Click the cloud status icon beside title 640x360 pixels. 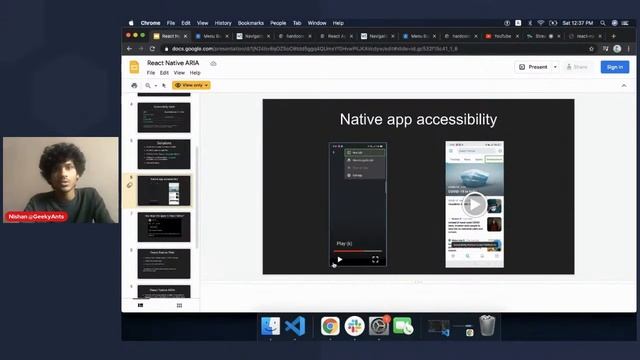click(x=213, y=63)
